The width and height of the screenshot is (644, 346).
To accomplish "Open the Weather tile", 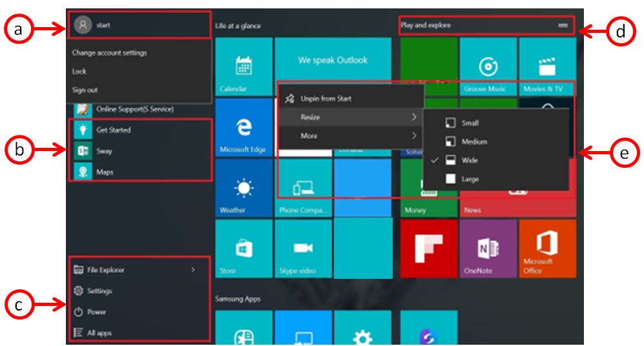I will click(x=244, y=188).
